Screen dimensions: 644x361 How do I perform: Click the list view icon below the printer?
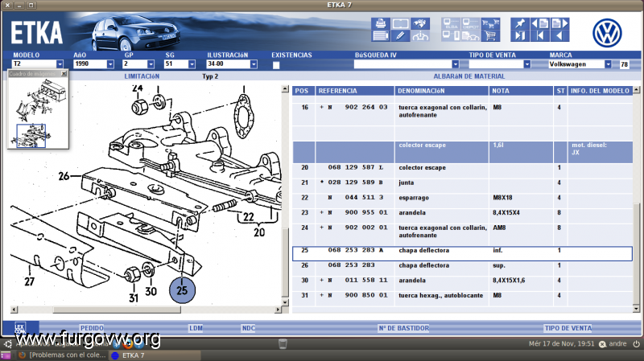coord(380,35)
